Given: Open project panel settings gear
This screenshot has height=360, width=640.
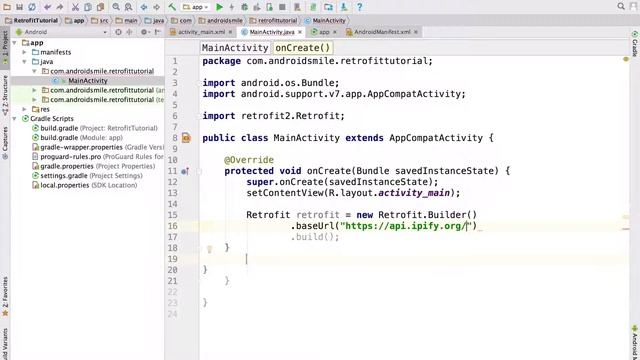Looking at the screenshot, I should [144, 32].
